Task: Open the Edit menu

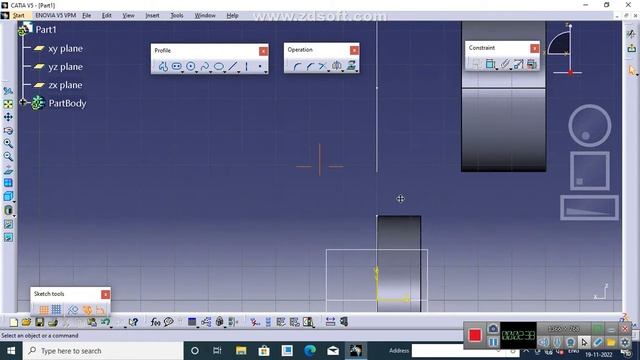Action: pos(107,16)
